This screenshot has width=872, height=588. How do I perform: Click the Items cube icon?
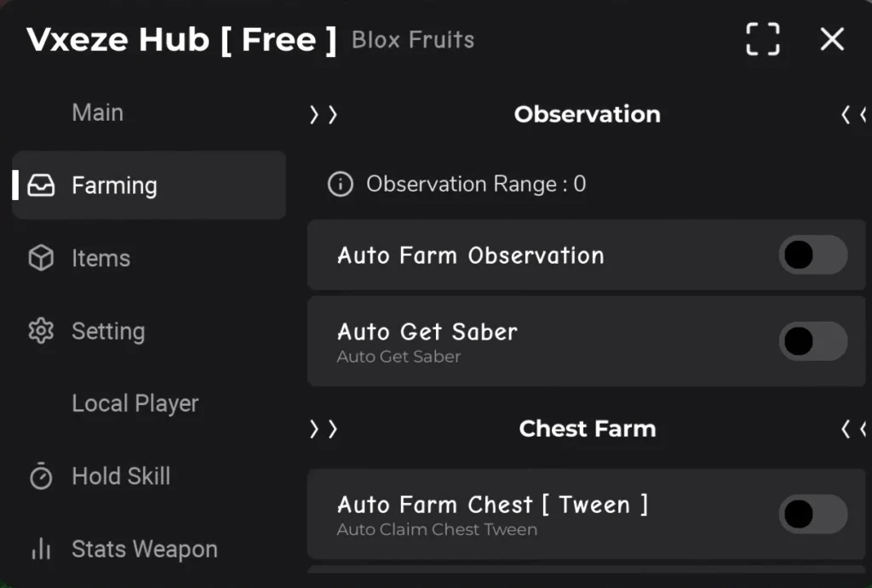(41, 259)
